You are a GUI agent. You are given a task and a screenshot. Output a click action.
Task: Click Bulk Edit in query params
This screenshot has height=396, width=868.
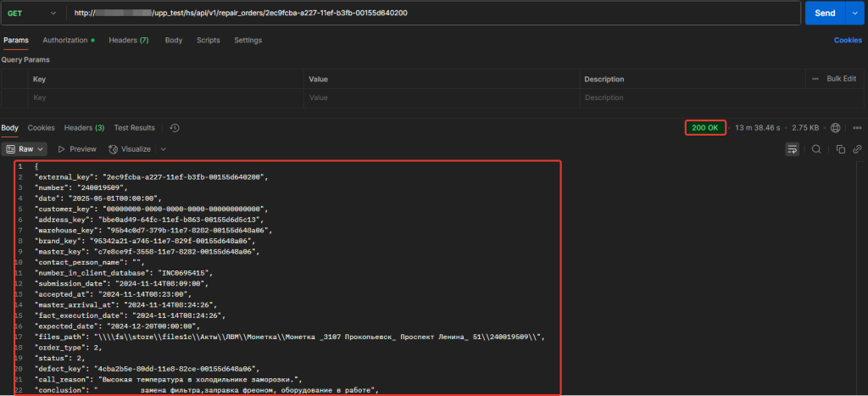[x=841, y=79]
